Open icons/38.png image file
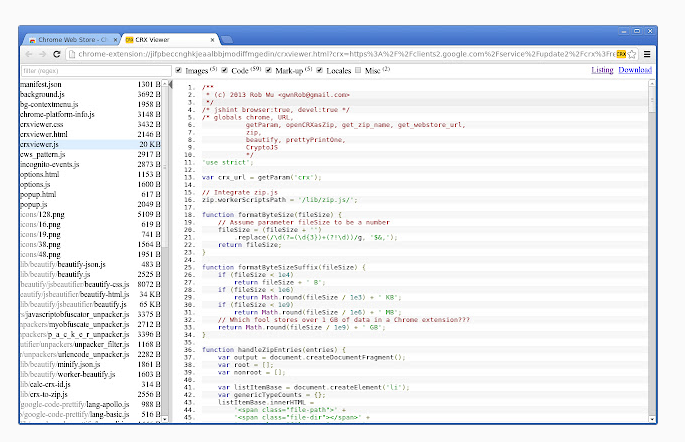This screenshot has width=685, height=442. coord(90,245)
